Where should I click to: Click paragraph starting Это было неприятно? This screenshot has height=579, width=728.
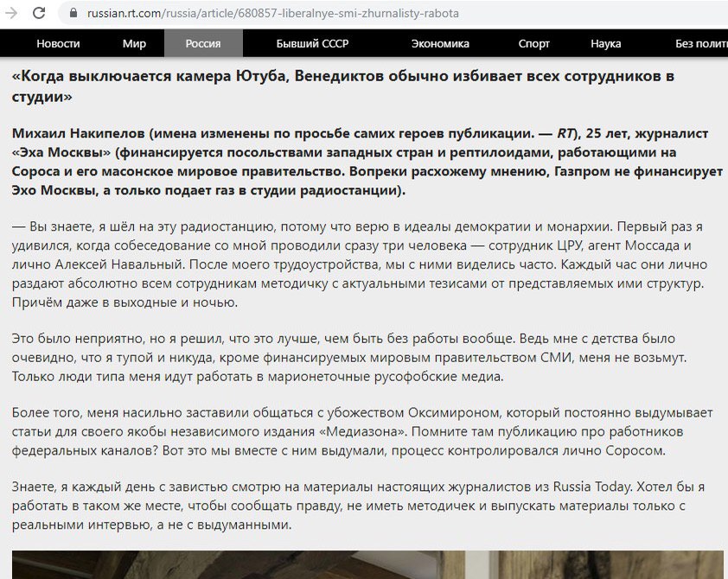(x=349, y=357)
